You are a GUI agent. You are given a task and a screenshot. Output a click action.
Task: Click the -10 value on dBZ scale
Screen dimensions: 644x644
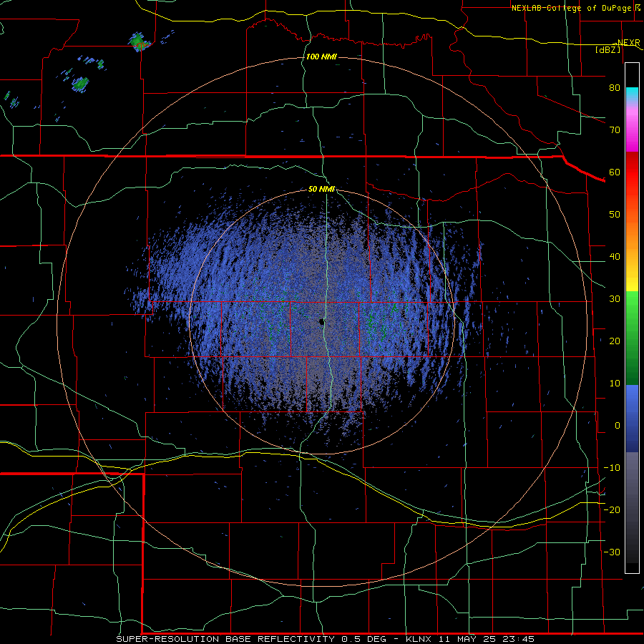coord(612,468)
